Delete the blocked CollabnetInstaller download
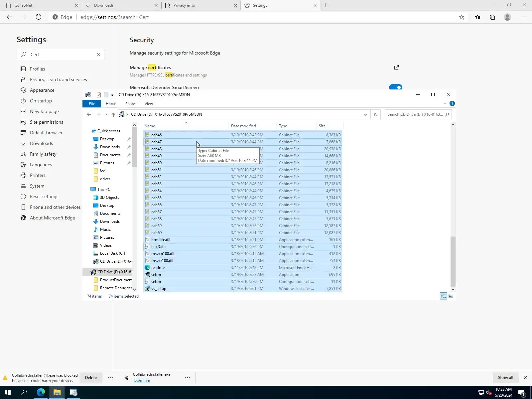Screen dimensions: 532x399 (91, 378)
